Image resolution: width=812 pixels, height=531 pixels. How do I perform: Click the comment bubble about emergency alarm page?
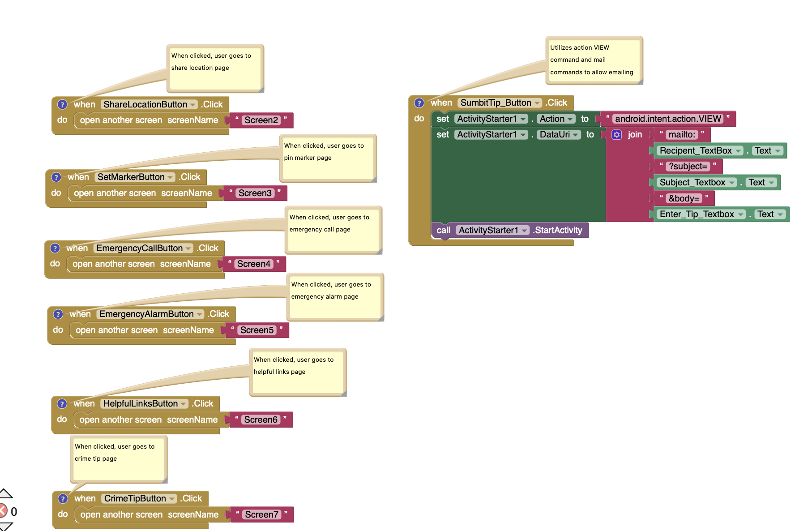(x=335, y=296)
